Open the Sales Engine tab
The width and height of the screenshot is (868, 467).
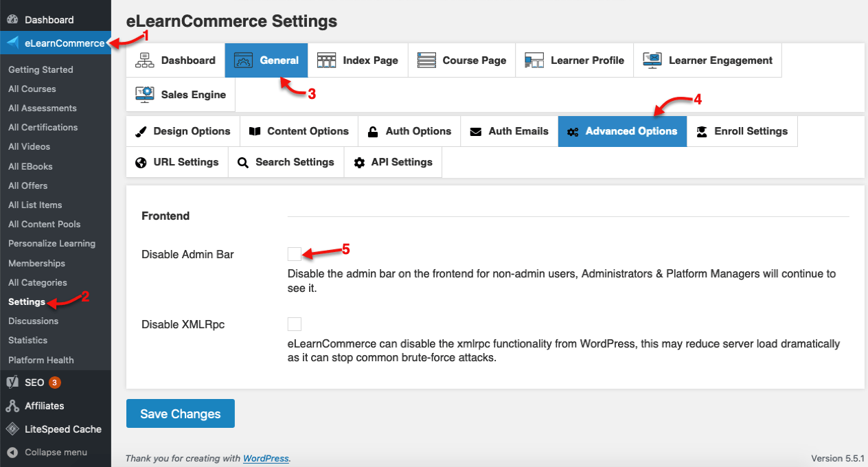tap(181, 95)
